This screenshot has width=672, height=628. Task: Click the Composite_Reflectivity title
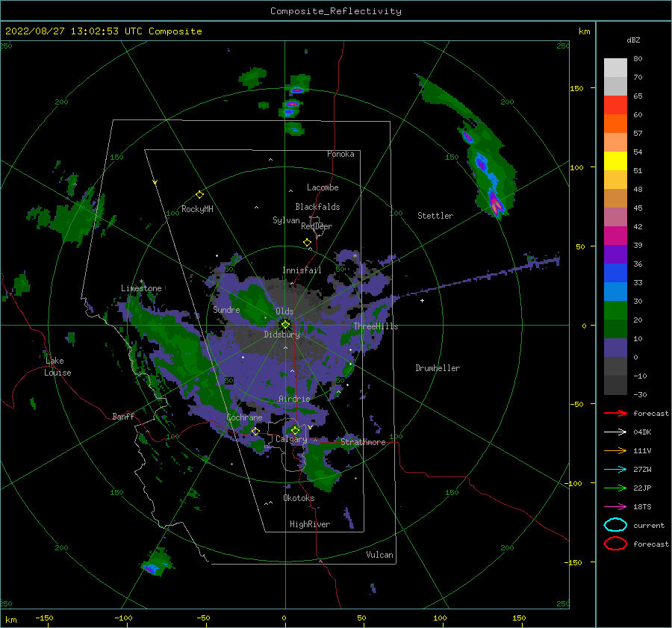[x=336, y=11]
